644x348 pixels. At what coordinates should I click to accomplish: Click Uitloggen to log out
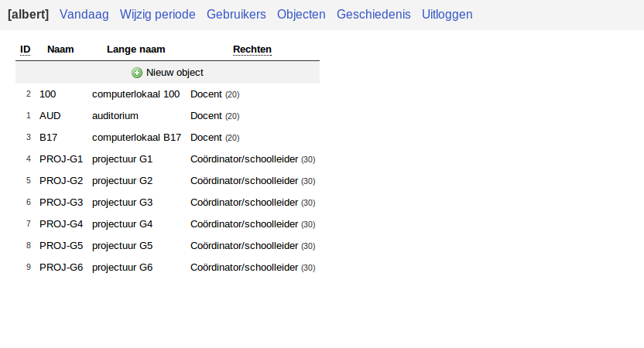click(447, 14)
